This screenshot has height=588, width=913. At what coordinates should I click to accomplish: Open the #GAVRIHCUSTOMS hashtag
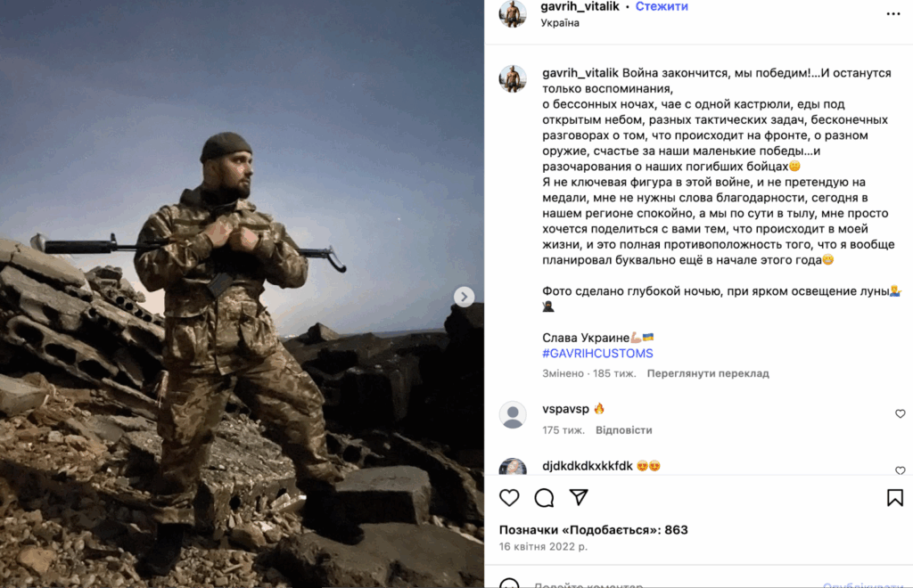point(597,353)
